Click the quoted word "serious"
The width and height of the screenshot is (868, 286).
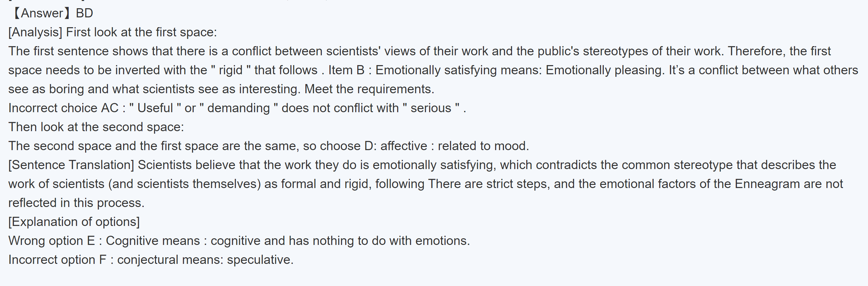point(431,108)
